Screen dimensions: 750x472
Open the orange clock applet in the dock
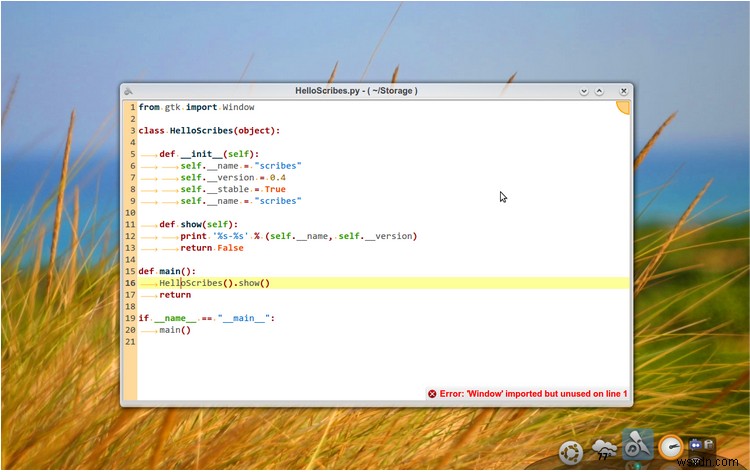tap(671, 449)
